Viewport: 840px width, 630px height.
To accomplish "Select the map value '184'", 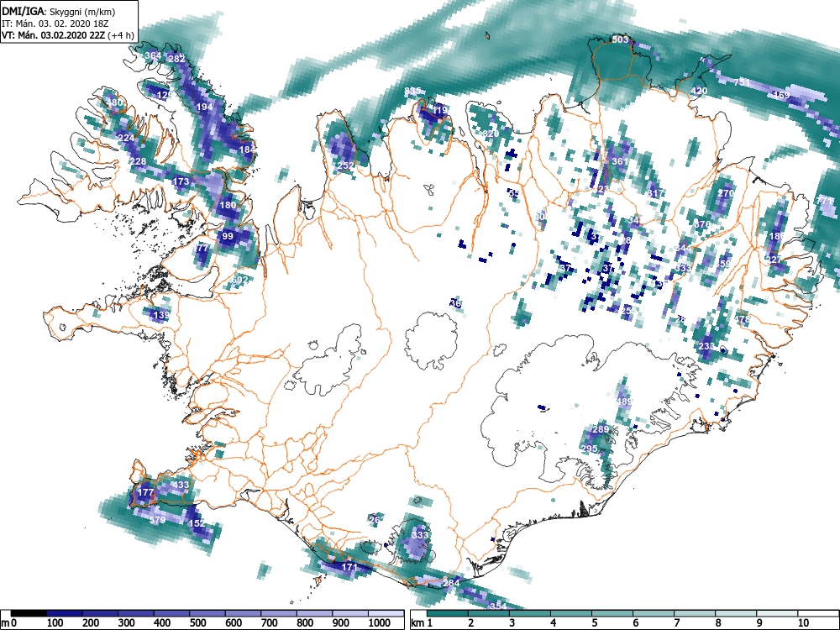I will (247, 150).
